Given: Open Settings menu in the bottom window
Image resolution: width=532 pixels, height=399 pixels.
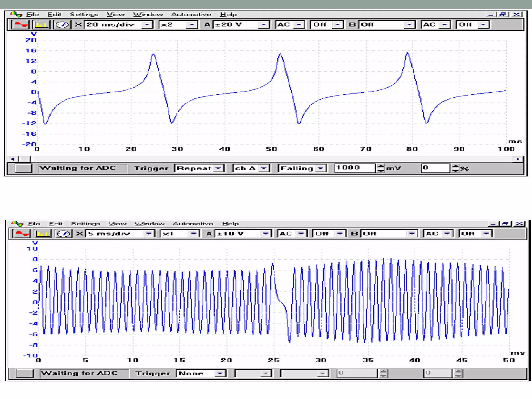Looking at the screenshot, I should tap(85, 224).
